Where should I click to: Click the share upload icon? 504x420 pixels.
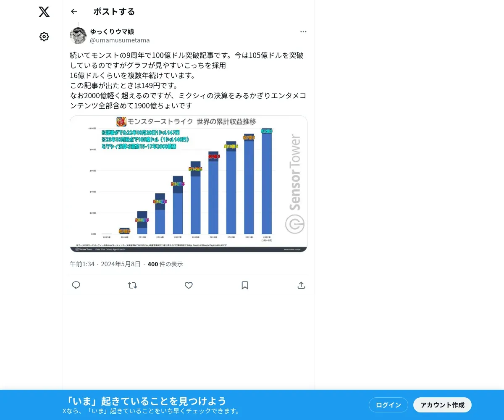(x=301, y=285)
